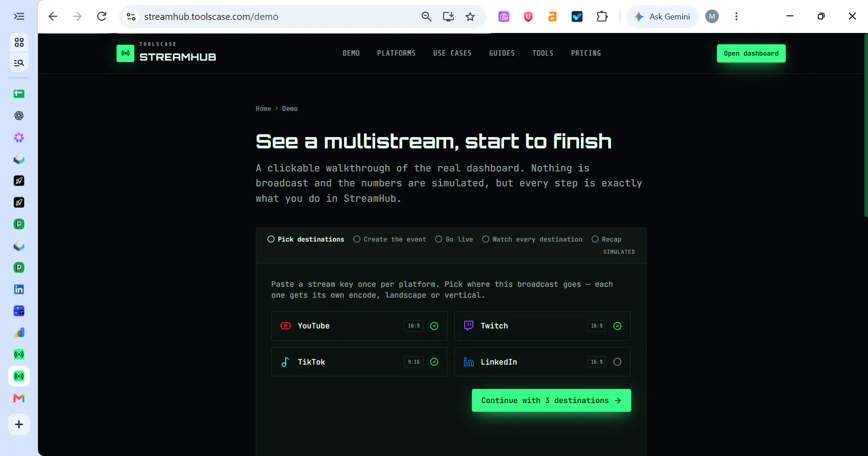This screenshot has height=456, width=868.
Task: Click the TikTok 9:16 aspect ratio badge
Action: click(414, 362)
